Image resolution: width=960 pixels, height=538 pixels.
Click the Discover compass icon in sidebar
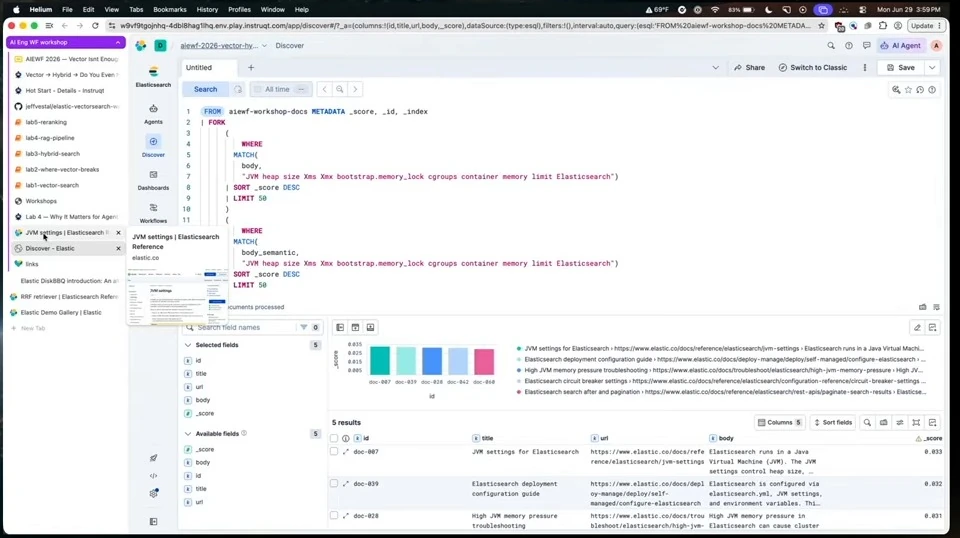pos(153,141)
